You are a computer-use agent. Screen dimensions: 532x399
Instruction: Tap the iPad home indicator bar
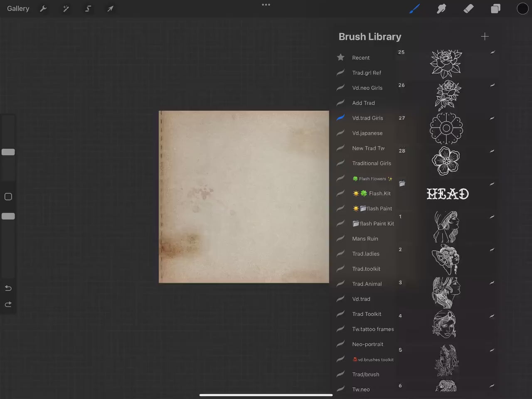(x=266, y=395)
